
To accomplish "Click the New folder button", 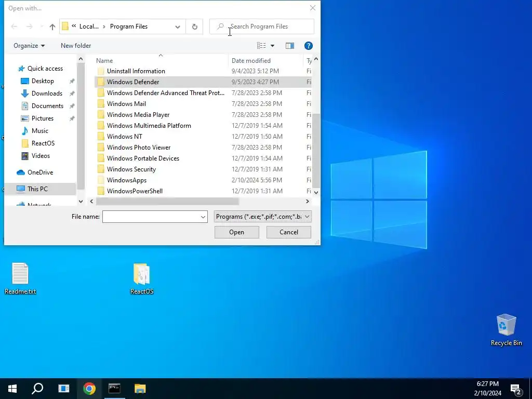I will tap(76, 46).
